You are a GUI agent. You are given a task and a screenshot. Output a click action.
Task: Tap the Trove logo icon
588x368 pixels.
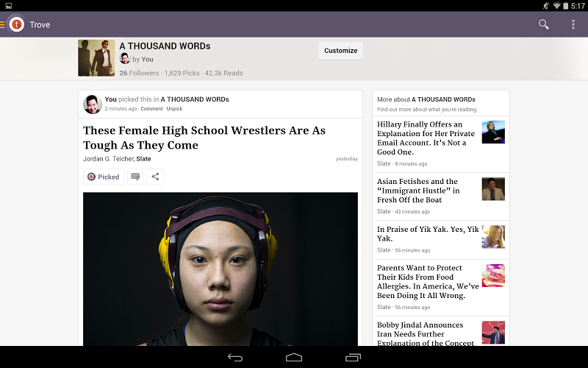click(16, 25)
